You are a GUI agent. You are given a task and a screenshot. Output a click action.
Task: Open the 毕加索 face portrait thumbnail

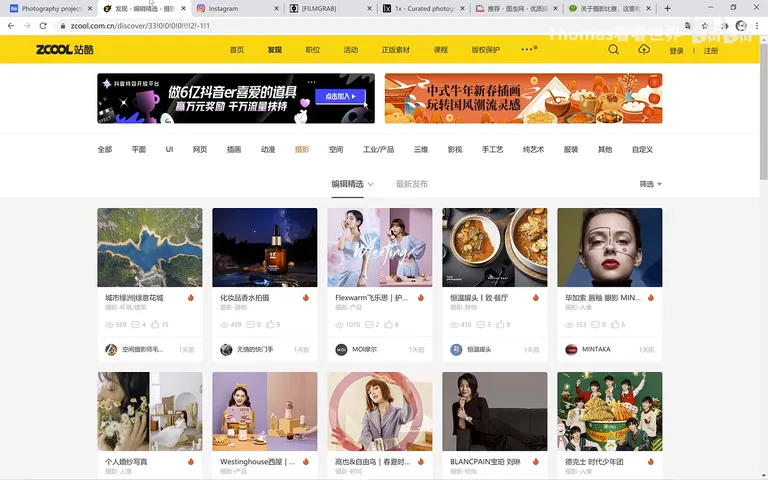(x=610, y=247)
